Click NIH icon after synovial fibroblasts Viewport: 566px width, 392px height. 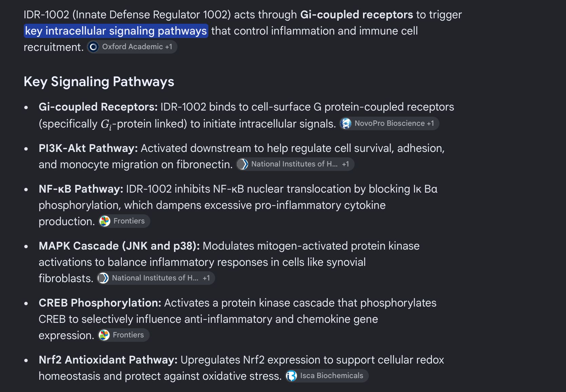point(103,278)
